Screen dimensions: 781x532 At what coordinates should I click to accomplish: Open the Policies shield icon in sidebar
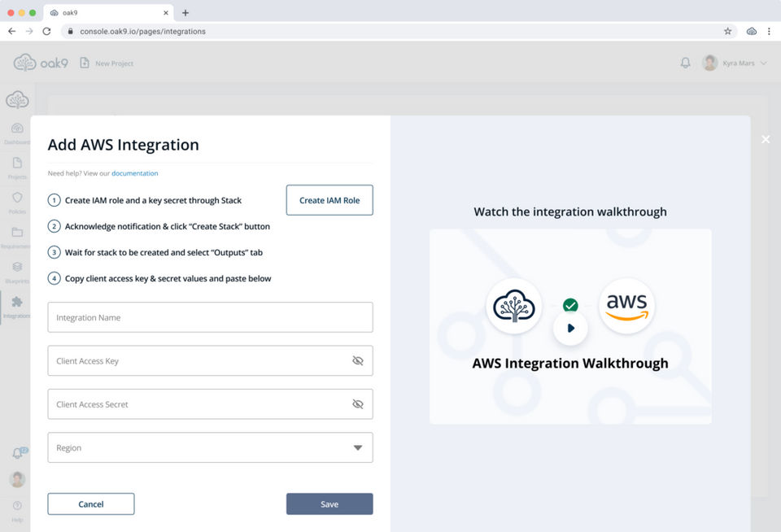click(17, 198)
